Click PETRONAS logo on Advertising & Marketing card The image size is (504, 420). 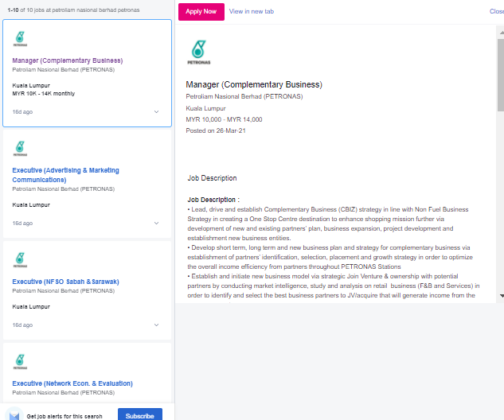pos(21,149)
